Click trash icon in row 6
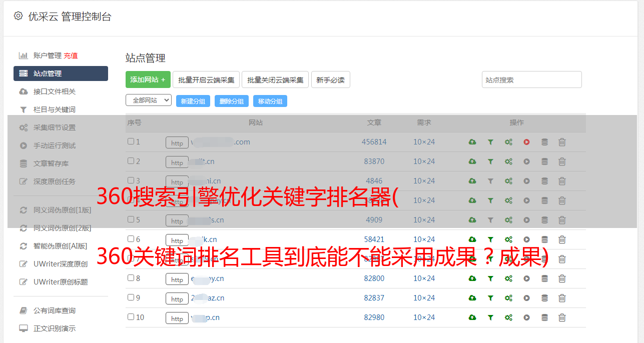Screen dimensions: 644x343 pos(562,239)
